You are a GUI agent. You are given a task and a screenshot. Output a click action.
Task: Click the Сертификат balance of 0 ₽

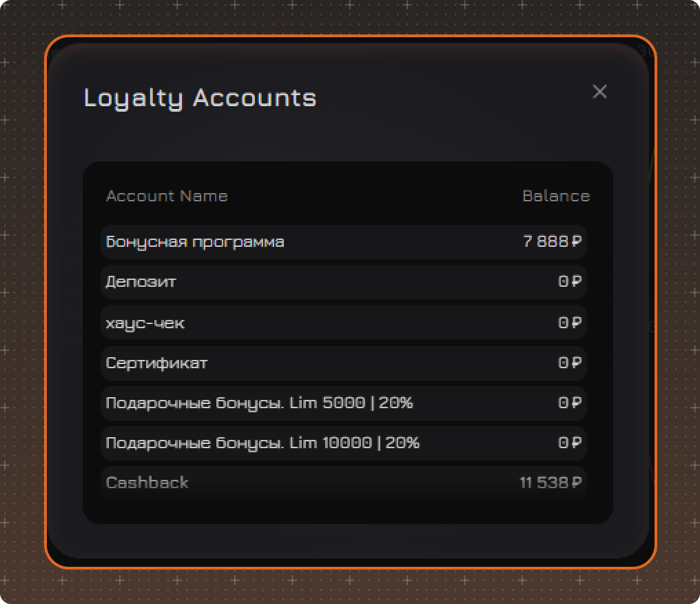570,362
